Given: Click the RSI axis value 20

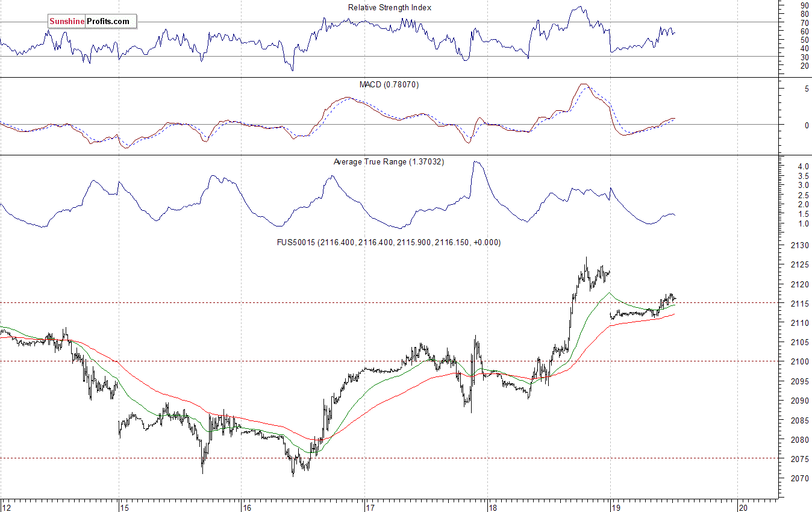Looking at the screenshot, I should (x=804, y=66).
